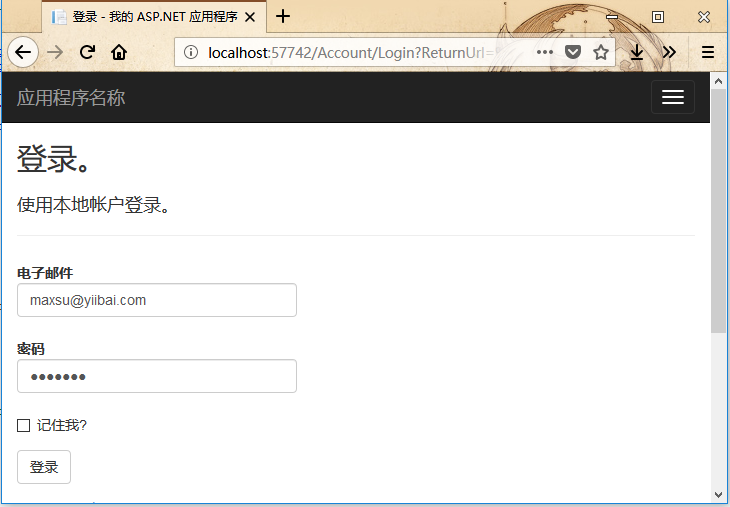
Task: Click the vertical scrollbar down arrow
Action: [719, 493]
